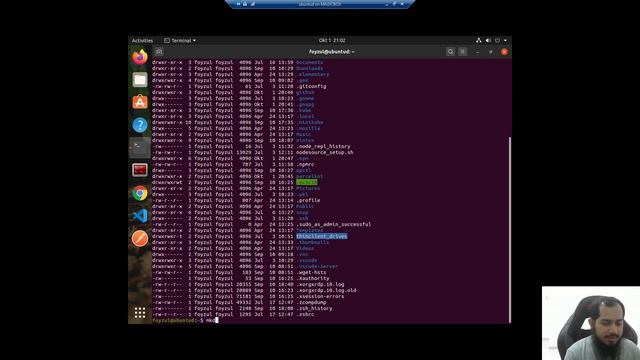The image size is (640, 360).
Task: Click the power icon in top bar
Action: coord(497,40)
